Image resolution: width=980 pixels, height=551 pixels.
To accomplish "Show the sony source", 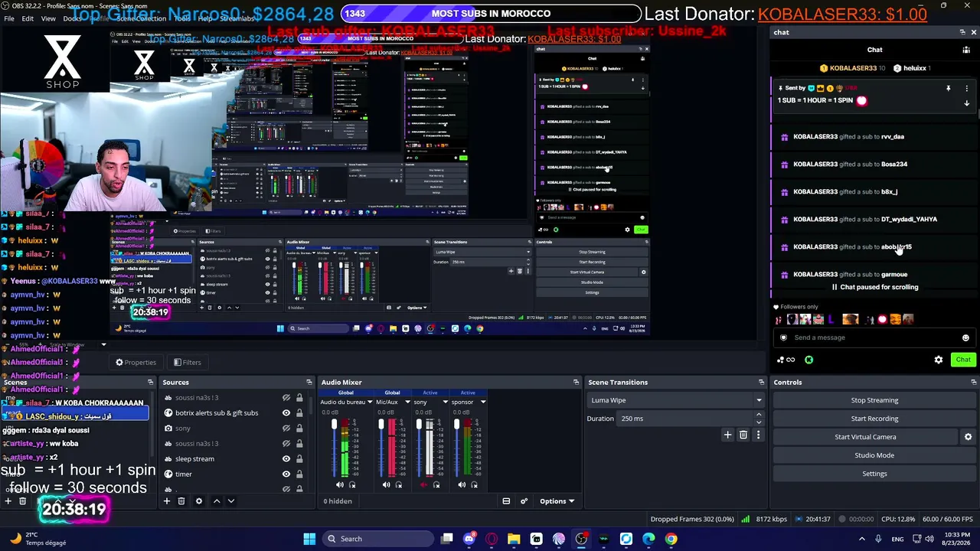I will point(286,429).
